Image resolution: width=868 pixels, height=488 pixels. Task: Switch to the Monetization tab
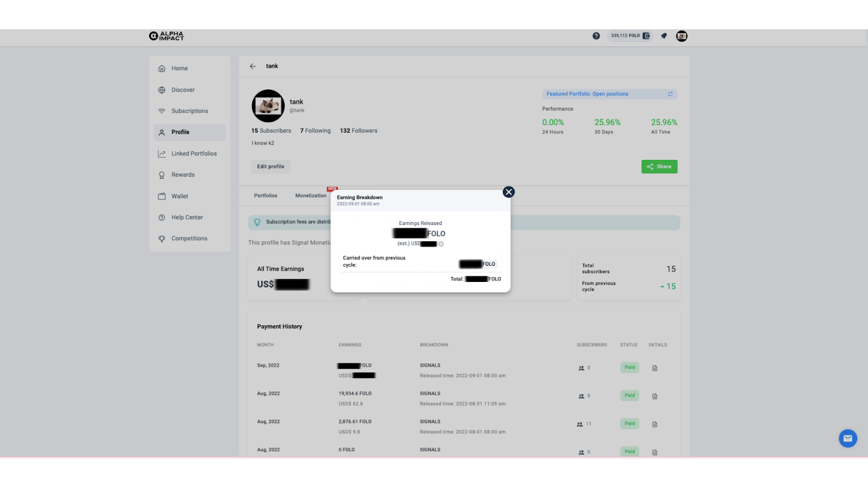coord(311,196)
